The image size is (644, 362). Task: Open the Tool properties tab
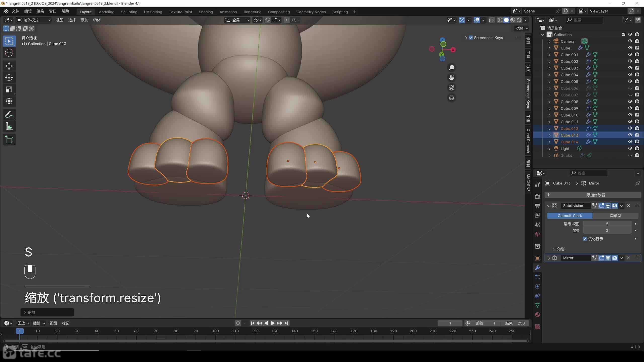[538, 185]
